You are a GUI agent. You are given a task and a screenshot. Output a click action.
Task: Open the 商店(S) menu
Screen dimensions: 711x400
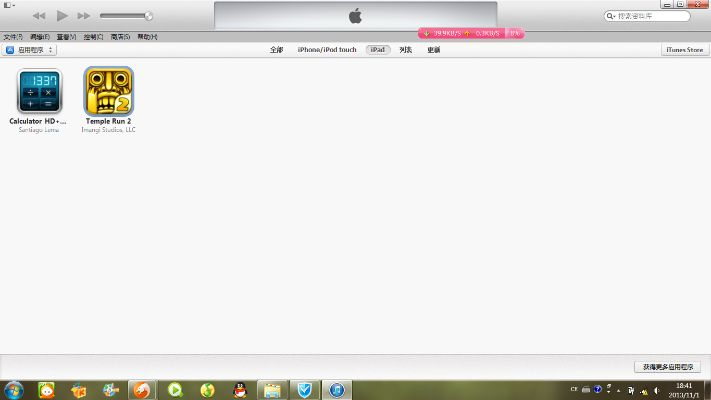click(120, 37)
